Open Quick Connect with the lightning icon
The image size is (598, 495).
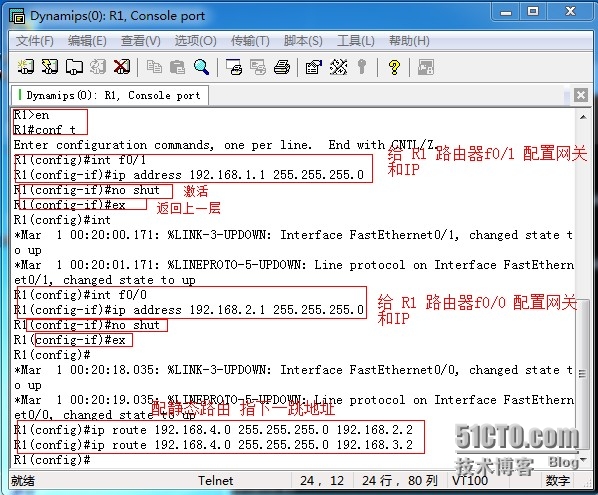coord(50,67)
